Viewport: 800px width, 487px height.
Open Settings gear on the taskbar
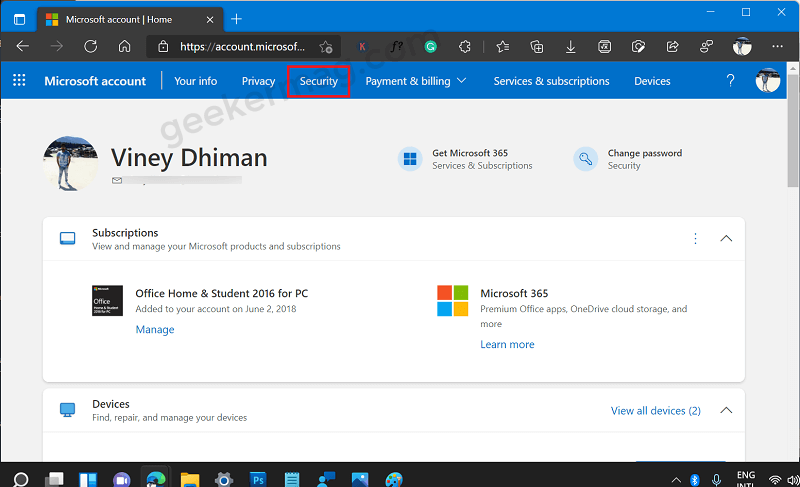(224, 479)
